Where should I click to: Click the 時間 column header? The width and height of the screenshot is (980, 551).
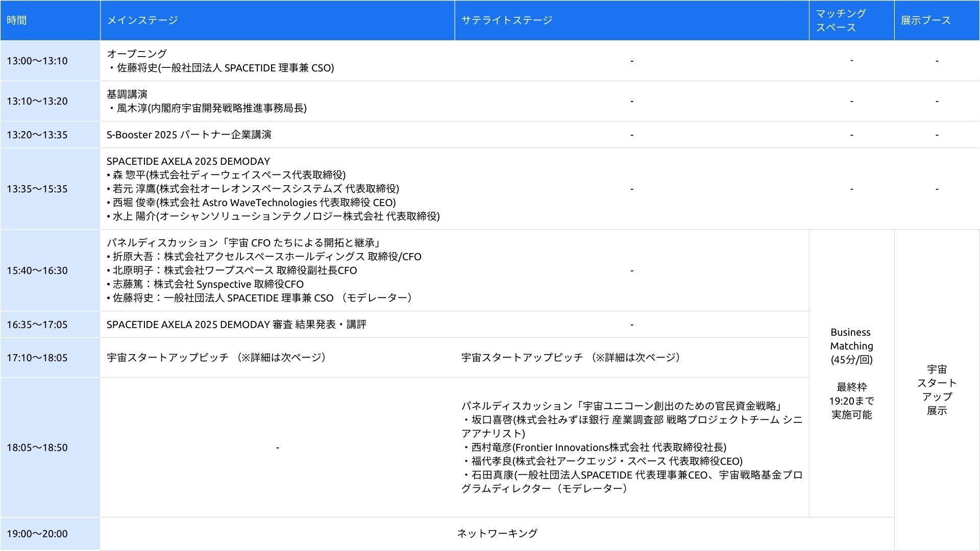click(50, 20)
